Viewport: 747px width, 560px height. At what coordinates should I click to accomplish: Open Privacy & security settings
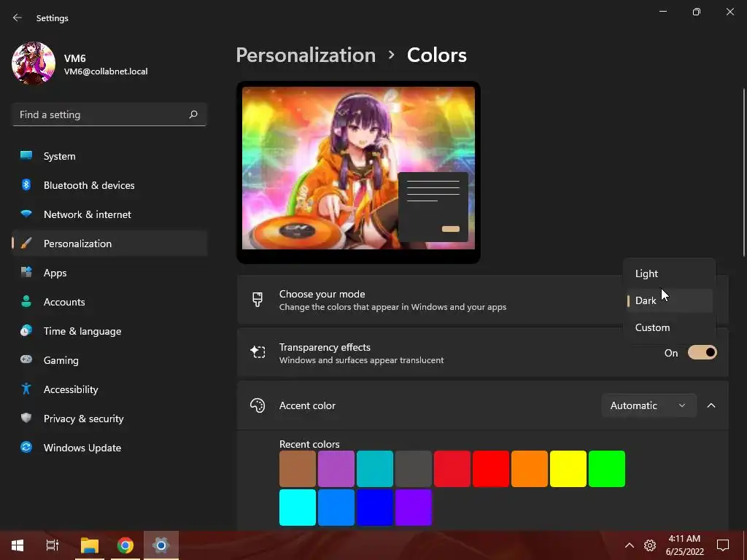[x=109, y=418]
